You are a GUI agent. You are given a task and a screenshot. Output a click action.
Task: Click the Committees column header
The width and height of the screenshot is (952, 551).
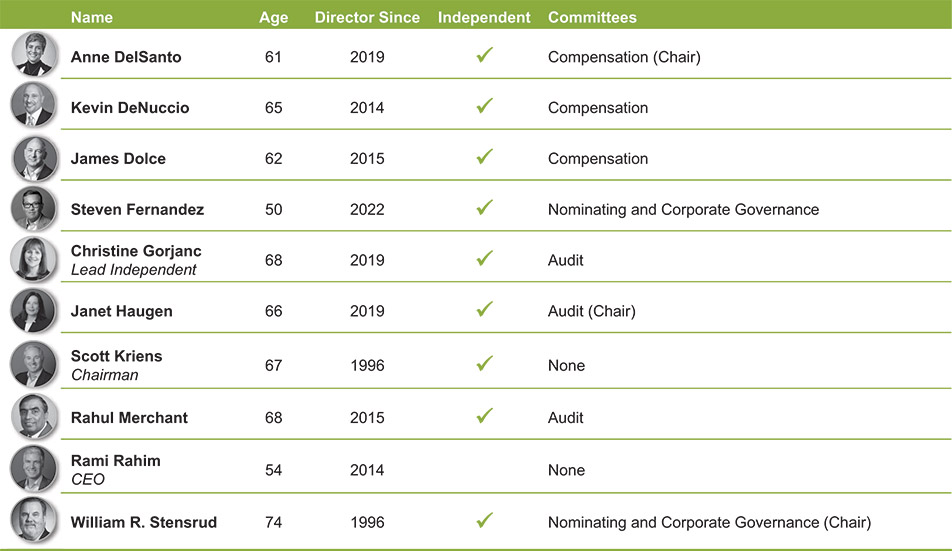pyautogui.click(x=592, y=17)
